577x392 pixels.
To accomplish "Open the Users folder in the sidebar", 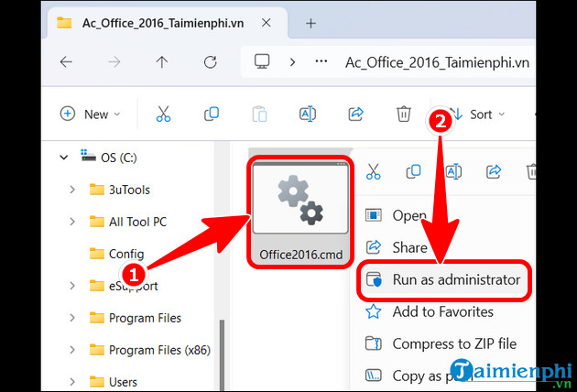I will click(114, 382).
